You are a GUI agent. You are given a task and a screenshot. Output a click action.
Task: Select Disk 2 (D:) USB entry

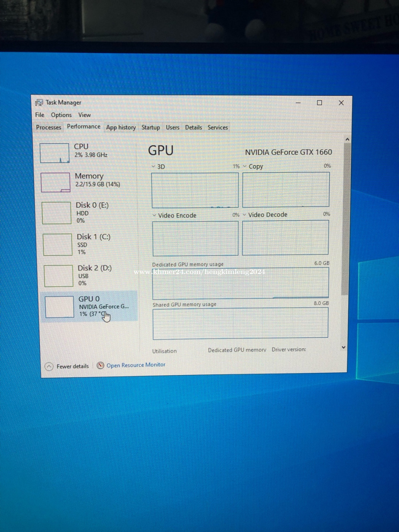[90, 275]
